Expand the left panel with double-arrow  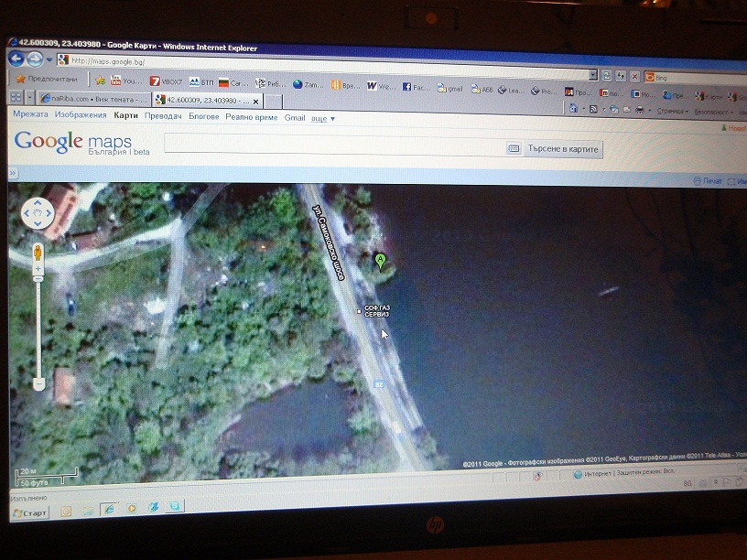click(x=13, y=173)
